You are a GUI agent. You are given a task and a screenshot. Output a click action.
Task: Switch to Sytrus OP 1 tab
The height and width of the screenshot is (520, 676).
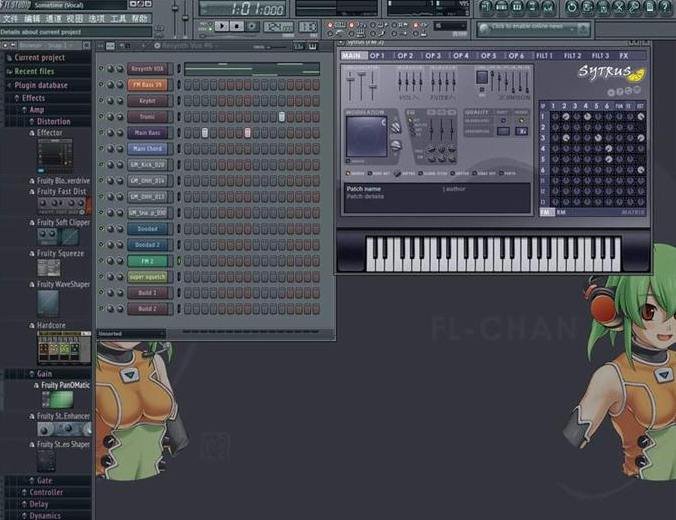(377, 56)
